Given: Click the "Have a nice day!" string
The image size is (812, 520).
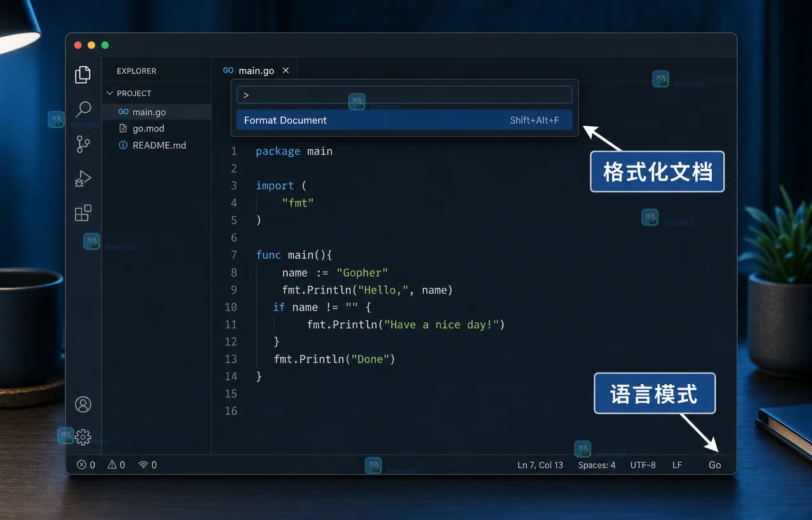Looking at the screenshot, I should tap(442, 324).
